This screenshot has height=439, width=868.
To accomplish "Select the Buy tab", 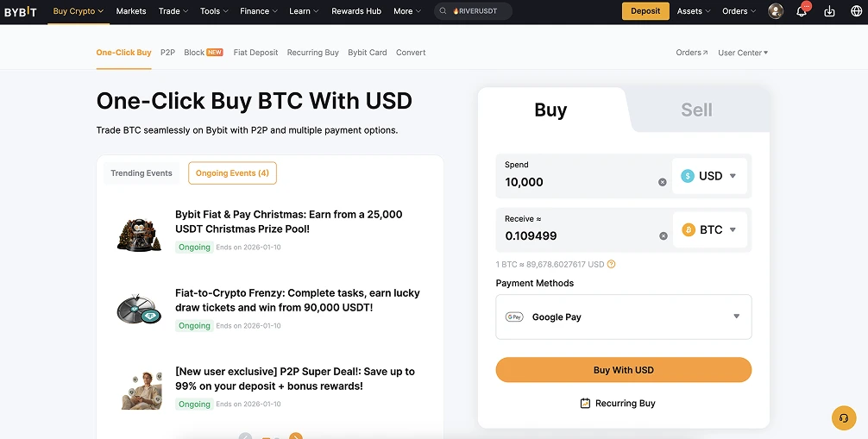I will tap(550, 110).
